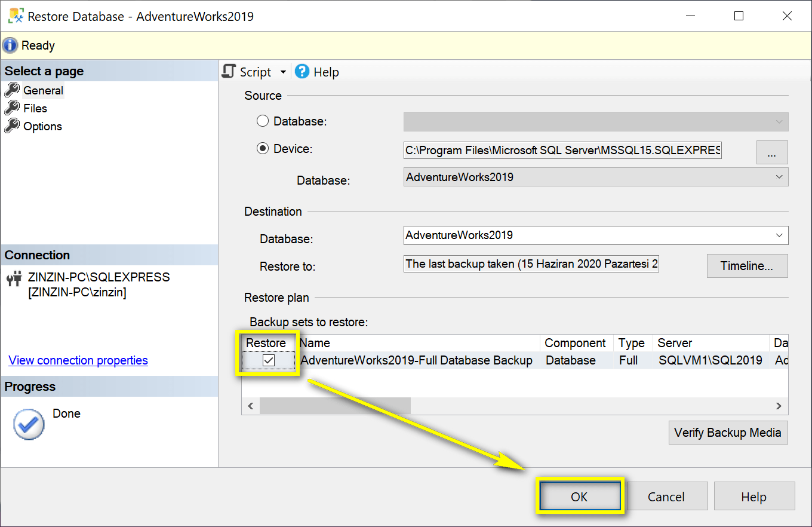The height and width of the screenshot is (527, 812).
Task: Maximize the Restore Database window
Action: pos(739,16)
